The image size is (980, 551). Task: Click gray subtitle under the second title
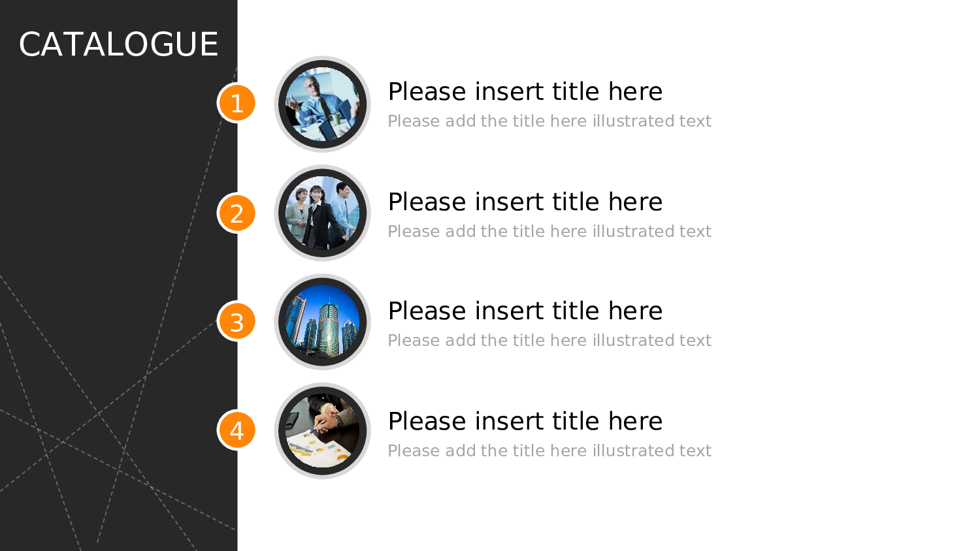(x=549, y=232)
